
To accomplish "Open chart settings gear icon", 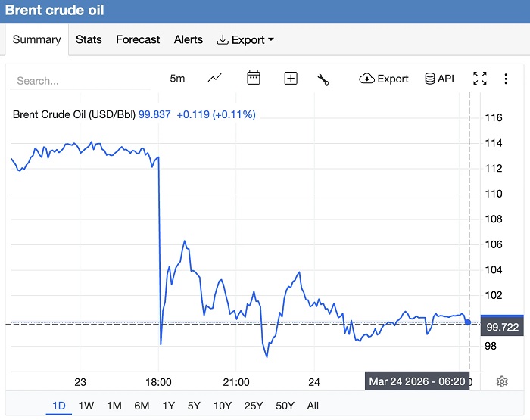I will [501, 381].
